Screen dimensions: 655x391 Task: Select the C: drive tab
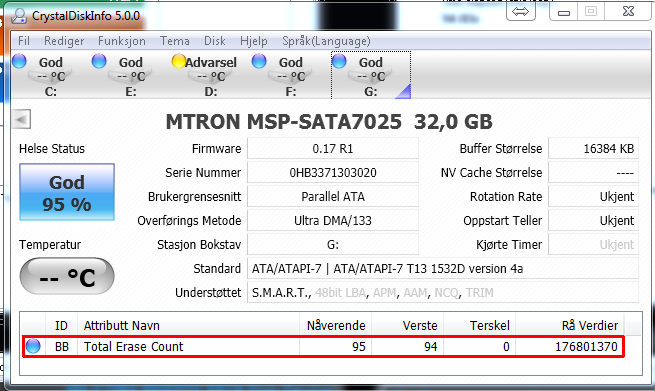pos(51,75)
